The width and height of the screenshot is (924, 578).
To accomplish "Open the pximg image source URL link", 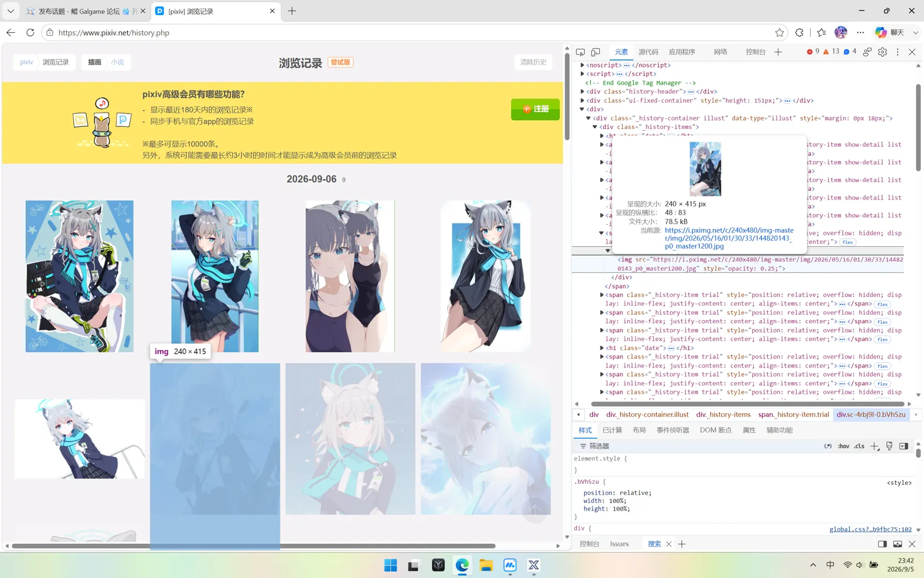I will coord(729,238).
